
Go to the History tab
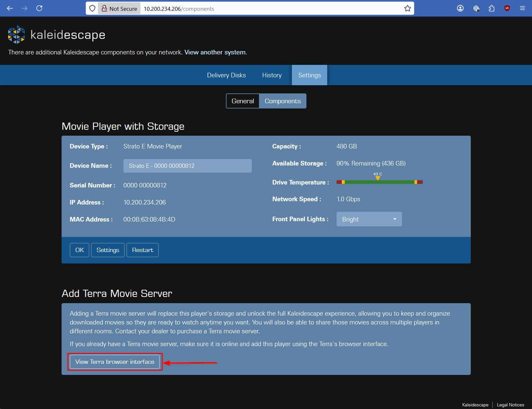tap(272, 75)
